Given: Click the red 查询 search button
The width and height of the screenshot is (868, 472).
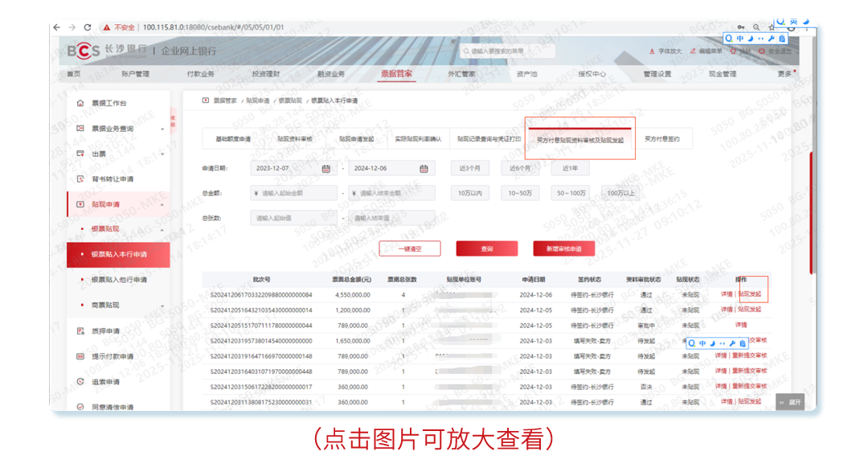Looking at the screenshot, I should [x=487, y=248].
